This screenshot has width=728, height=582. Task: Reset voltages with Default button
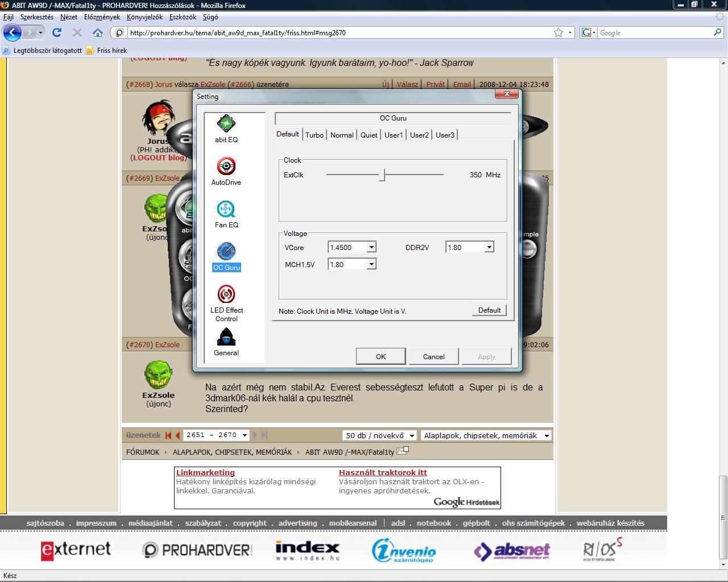[489, 310]
